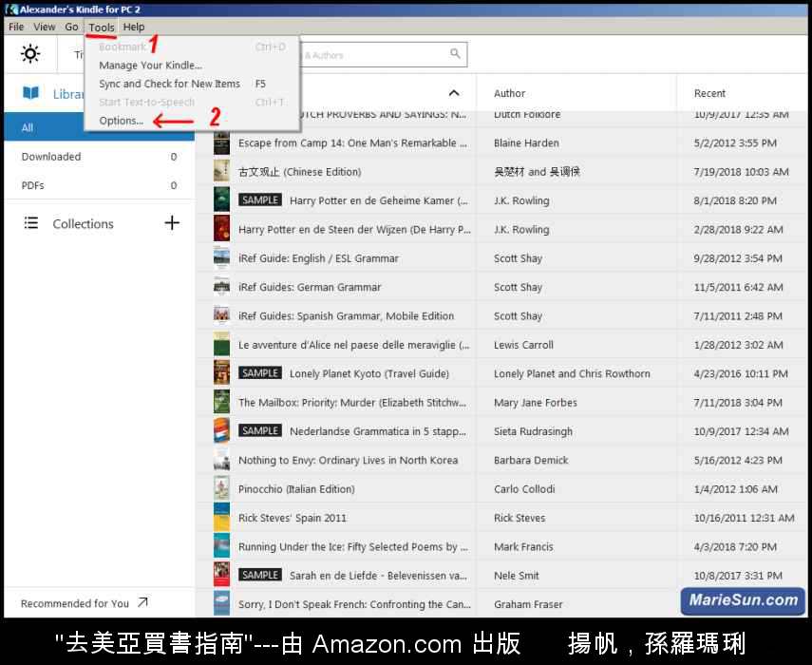Click the Collections list icon
This screenshot has height=665, width=812.
tap(31, 223)
